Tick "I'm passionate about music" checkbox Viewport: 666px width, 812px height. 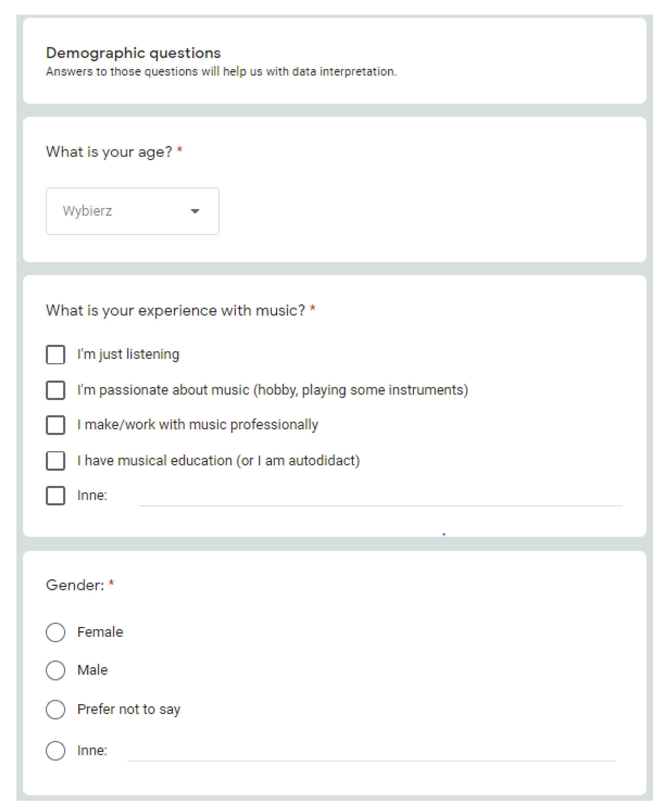click(56, 390)
